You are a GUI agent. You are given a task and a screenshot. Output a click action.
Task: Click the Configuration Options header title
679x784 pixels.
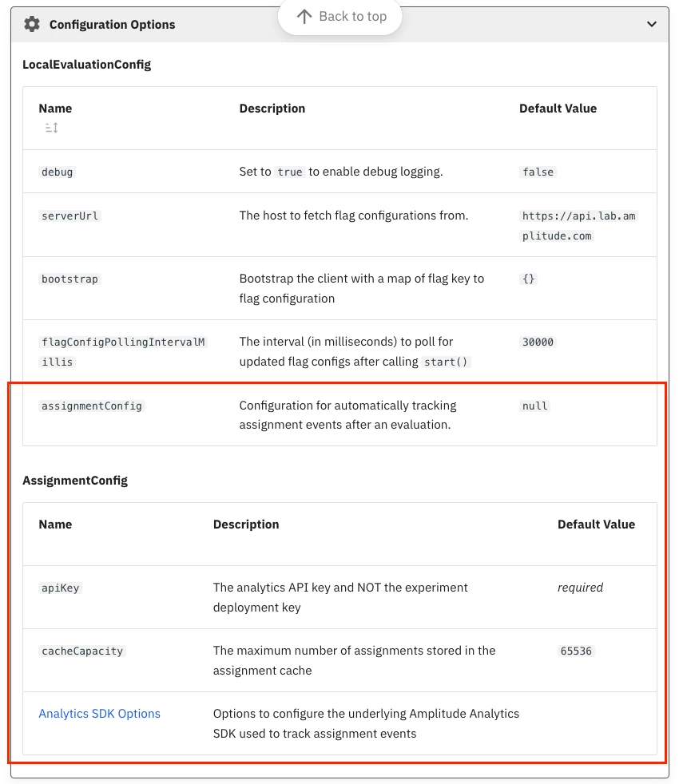pos(112,25)
